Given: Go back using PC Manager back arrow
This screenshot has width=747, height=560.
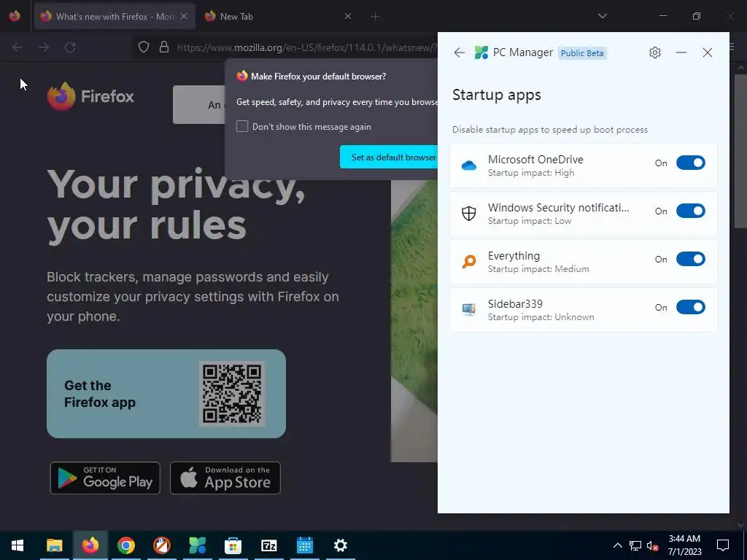Looking at the screenshot, I should coord(460,52).
